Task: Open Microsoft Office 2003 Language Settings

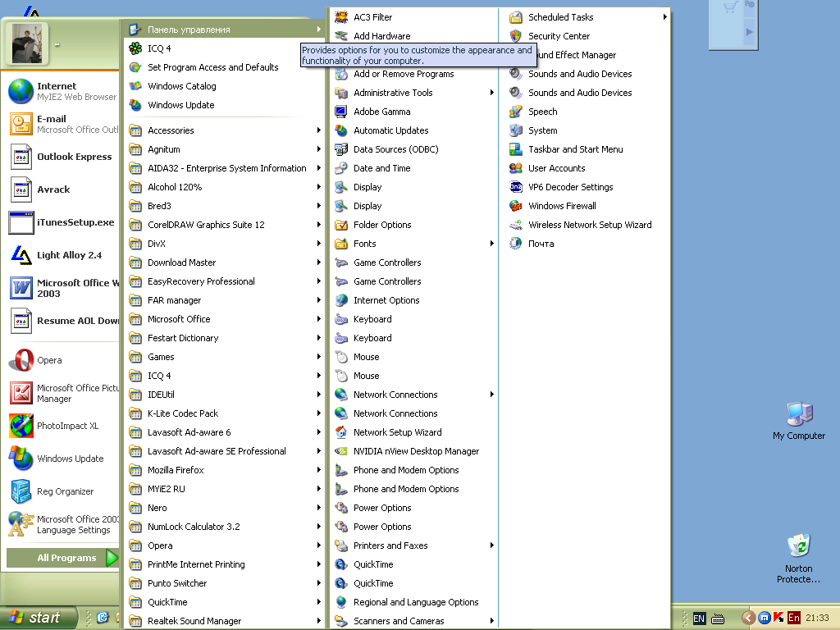Action: tap(62, 524)
